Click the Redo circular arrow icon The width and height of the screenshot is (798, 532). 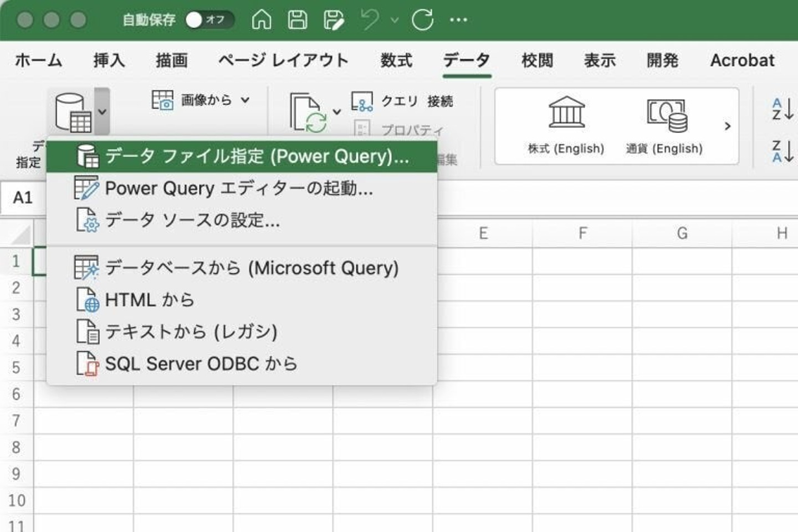click(422, 20)
